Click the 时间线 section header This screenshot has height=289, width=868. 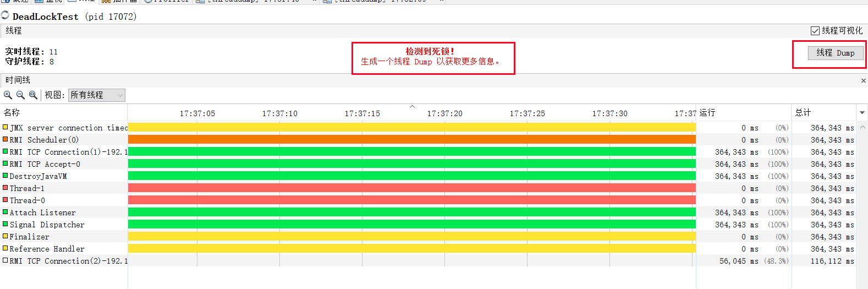18,80
